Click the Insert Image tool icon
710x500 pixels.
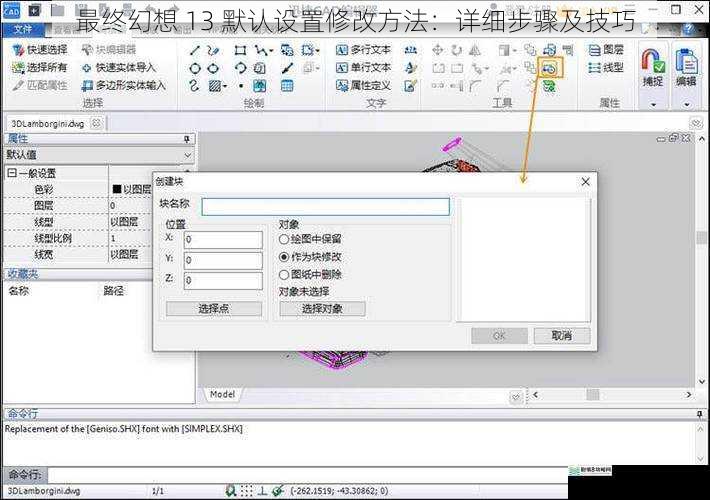pos(259,86)
